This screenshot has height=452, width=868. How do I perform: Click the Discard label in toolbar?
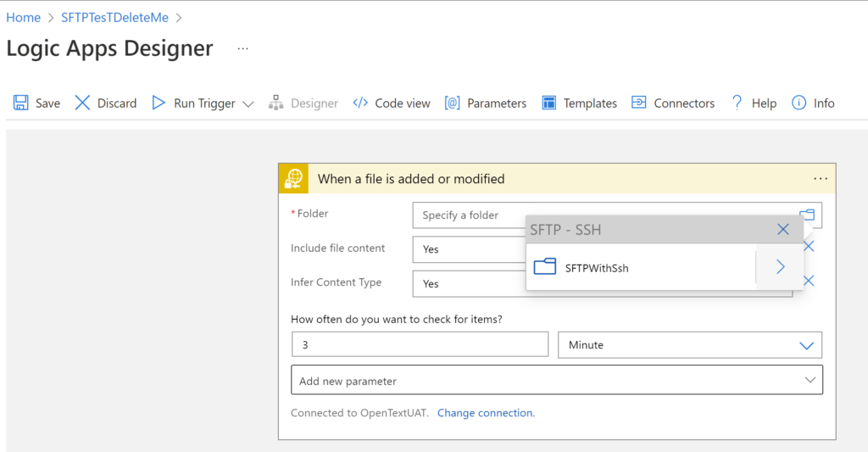[117, 103]
